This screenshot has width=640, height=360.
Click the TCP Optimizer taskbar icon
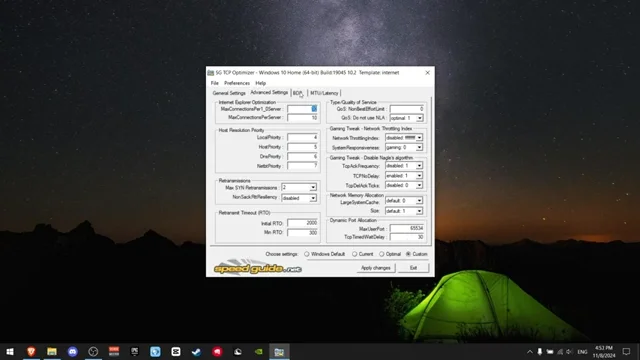[279, 351]
